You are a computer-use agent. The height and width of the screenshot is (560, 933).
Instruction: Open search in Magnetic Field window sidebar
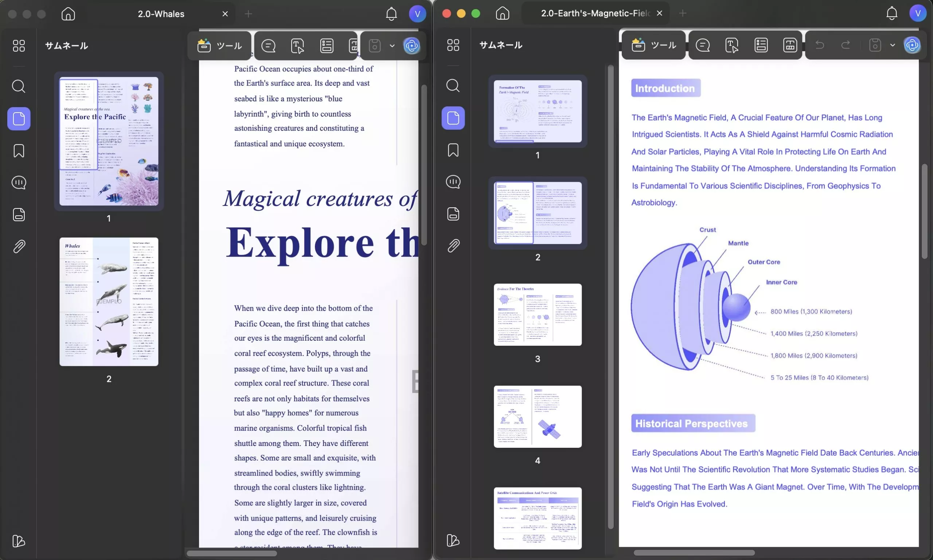pos(453,86)
